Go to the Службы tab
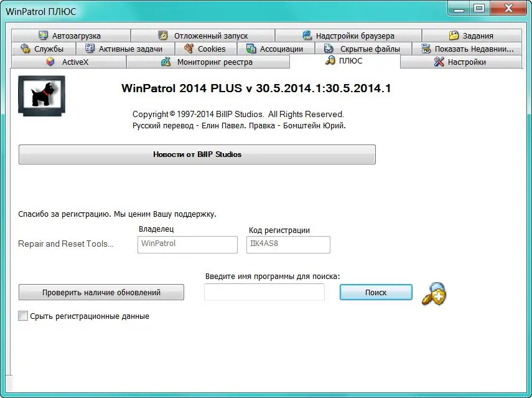The image size is (532, 398). [x=43, y=49]
